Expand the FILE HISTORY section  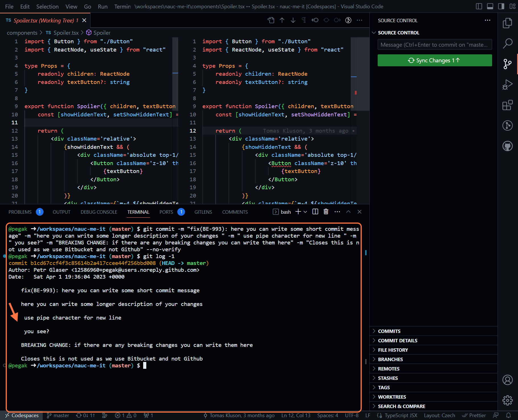[x=433, y=350]
